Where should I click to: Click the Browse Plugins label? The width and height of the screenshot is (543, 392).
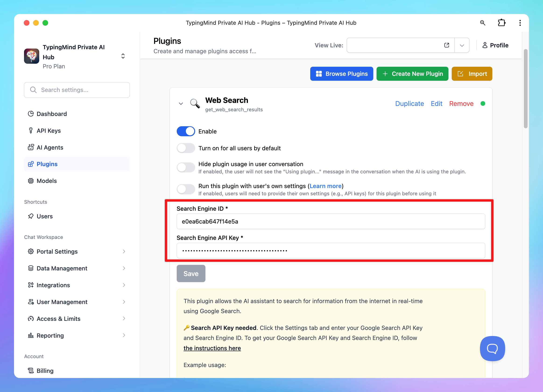(x=346, y=74)
